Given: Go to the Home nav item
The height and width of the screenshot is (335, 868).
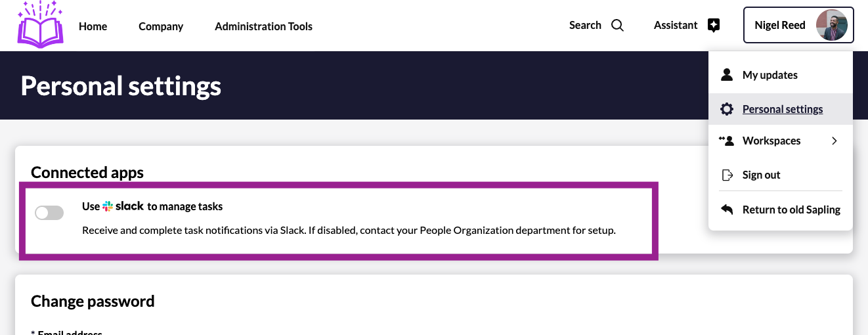Looking at the screenshot, I should [x=93, y=27].
